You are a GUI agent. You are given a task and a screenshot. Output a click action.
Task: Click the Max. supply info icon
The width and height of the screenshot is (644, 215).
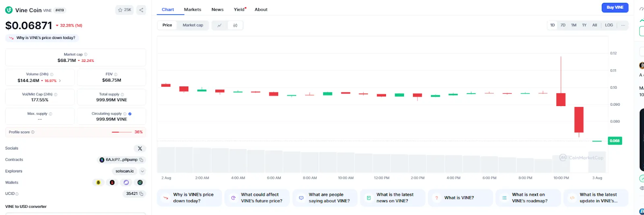click(x=50, y=114)
